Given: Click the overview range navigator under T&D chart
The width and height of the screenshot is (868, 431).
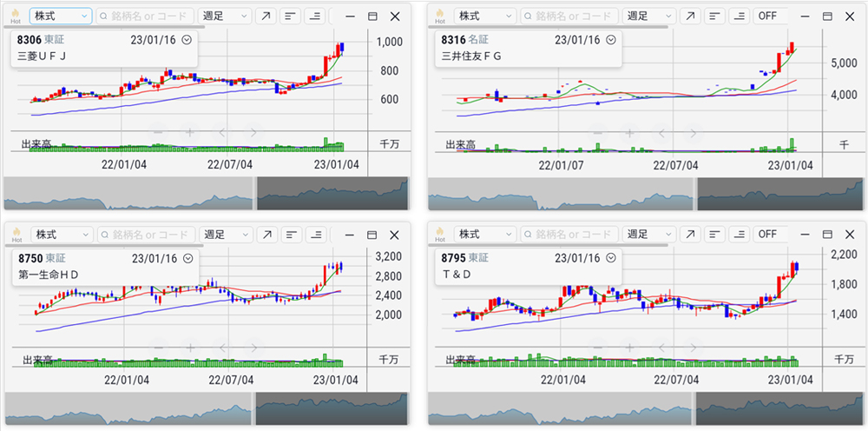Looking at the screenshot, I should tap(645, 408).
